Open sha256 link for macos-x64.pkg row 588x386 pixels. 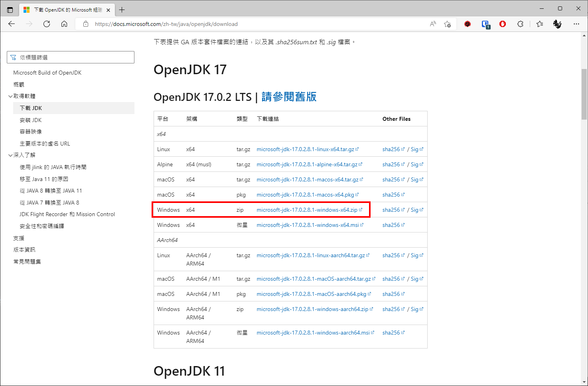point(393,195)
